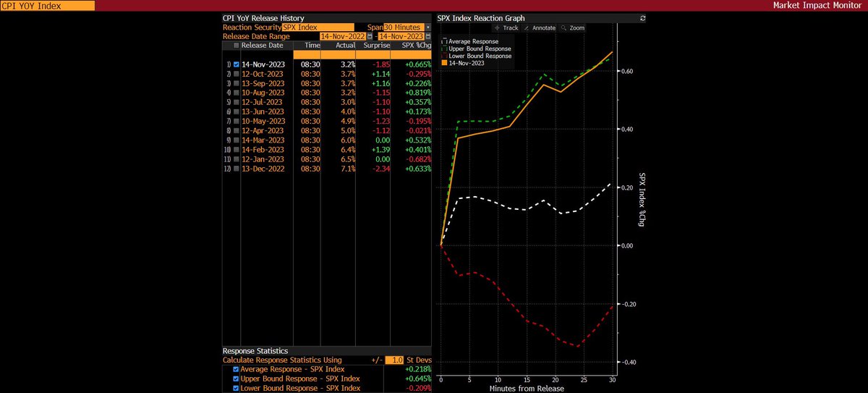The image size is (868, 393).
Task: Select the Annotate pencil tool
Action: 540,28
